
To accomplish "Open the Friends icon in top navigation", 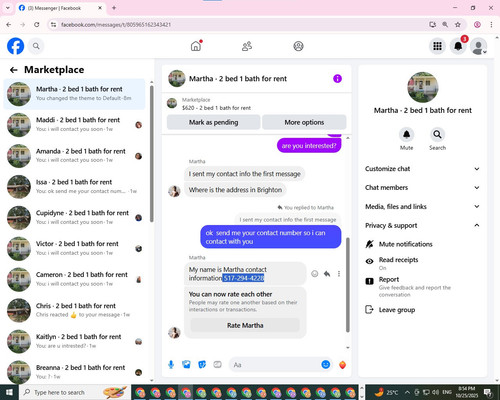I will click(247, 46).
